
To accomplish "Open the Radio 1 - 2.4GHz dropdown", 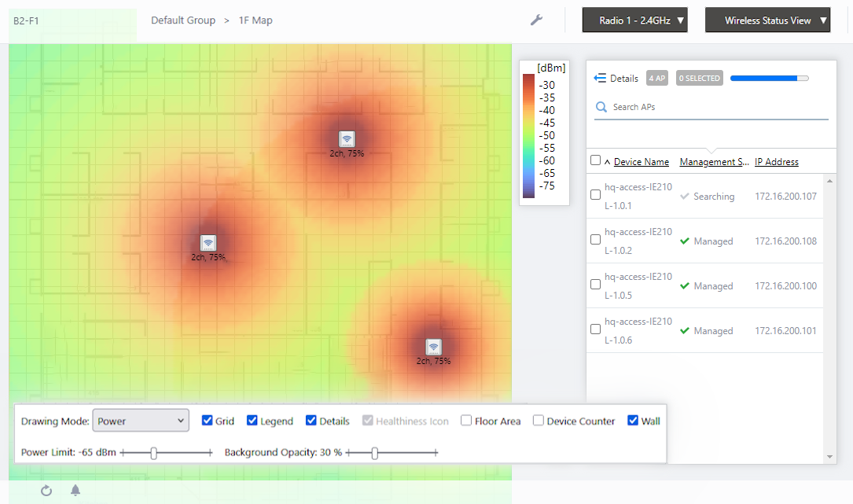I will (634, 20).
